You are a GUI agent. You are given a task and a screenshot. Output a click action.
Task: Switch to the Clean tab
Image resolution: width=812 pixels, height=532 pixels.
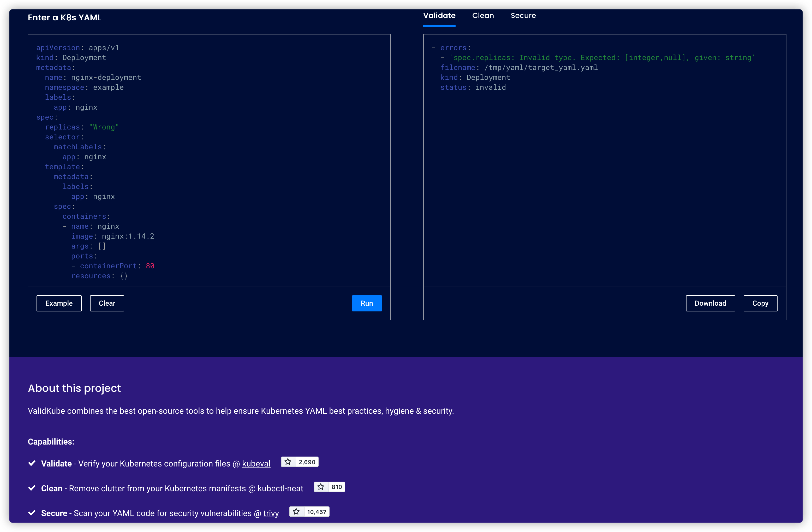(483, 16)
